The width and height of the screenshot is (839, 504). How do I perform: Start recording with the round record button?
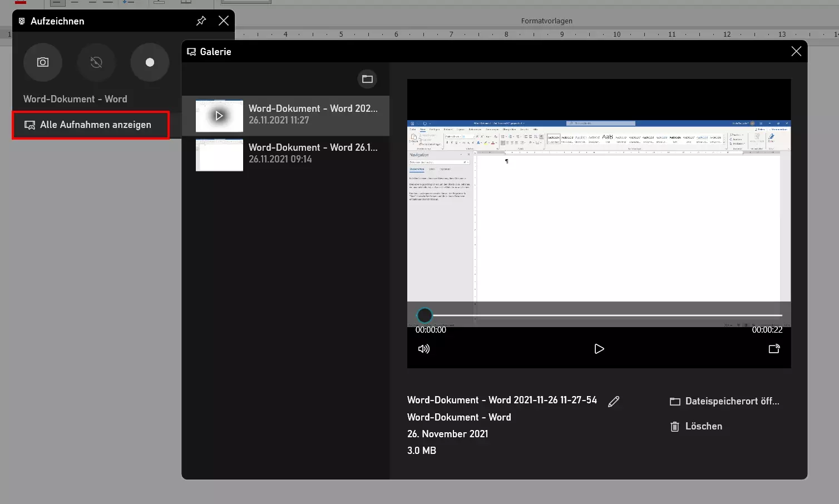click(x=150, y=62)
